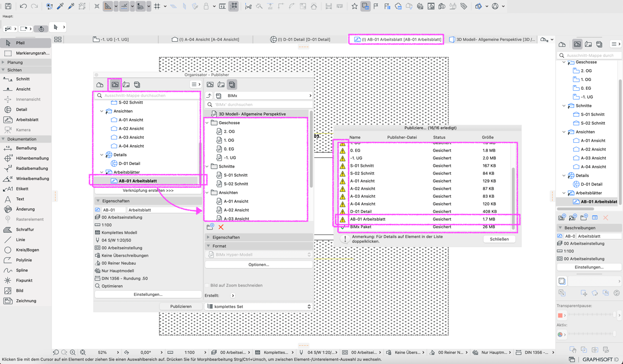Switch to the 'D-01 Detail' tab
The image size is (623, 364).
tap(300, 39)
